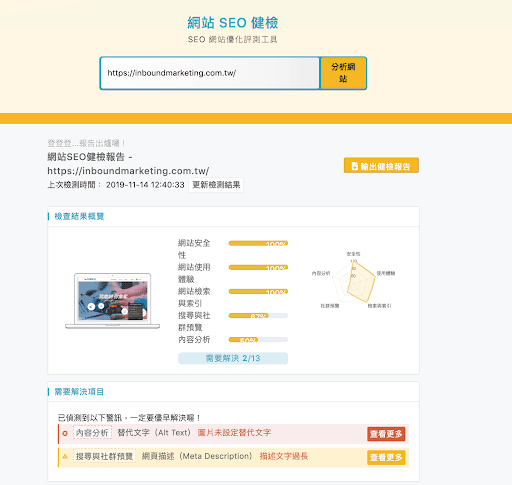Image resolution: width=512 pixels, height=485 pixels.
Task: Click 查看更多 for Meta Description warning
Action: pos(386,457)
